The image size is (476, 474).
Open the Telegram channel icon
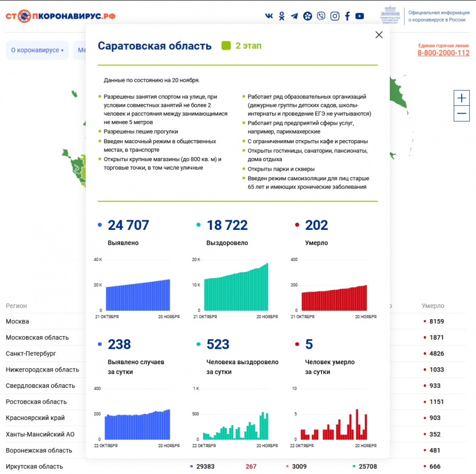(x=294, y=16)
